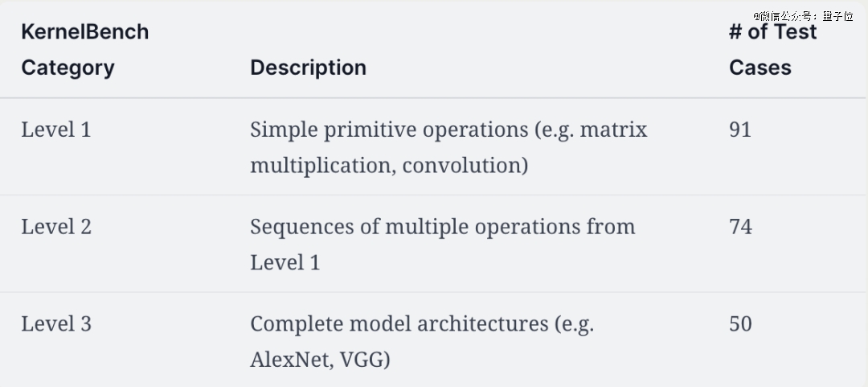Click the word 'convolution)' in Level 1 row
The image size is (868, 387).
465,166
